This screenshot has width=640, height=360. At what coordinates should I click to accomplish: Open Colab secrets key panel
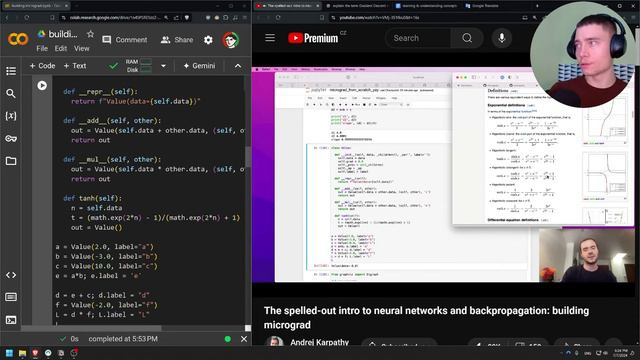point(11,139)
